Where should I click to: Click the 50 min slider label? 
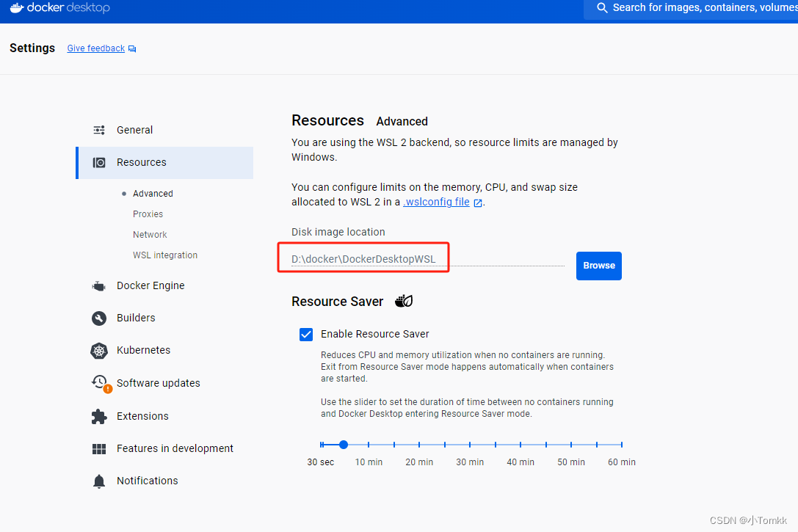tap(571, 462)
